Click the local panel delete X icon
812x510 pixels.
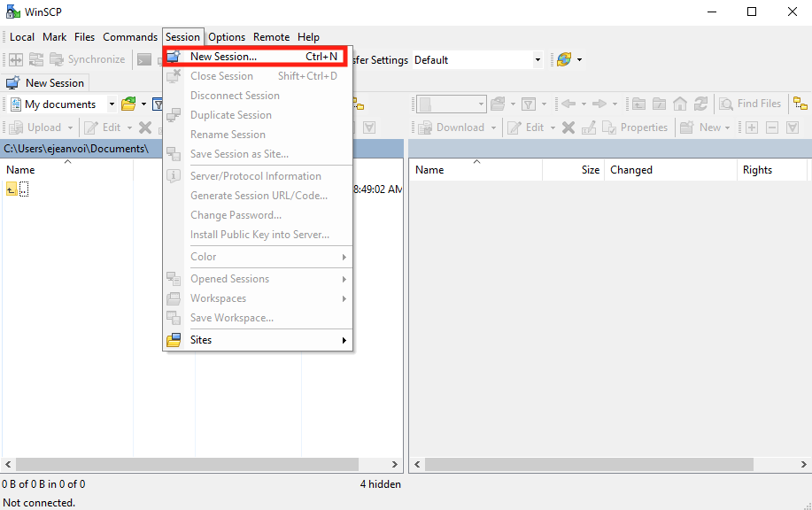click(x=145, y=127)
